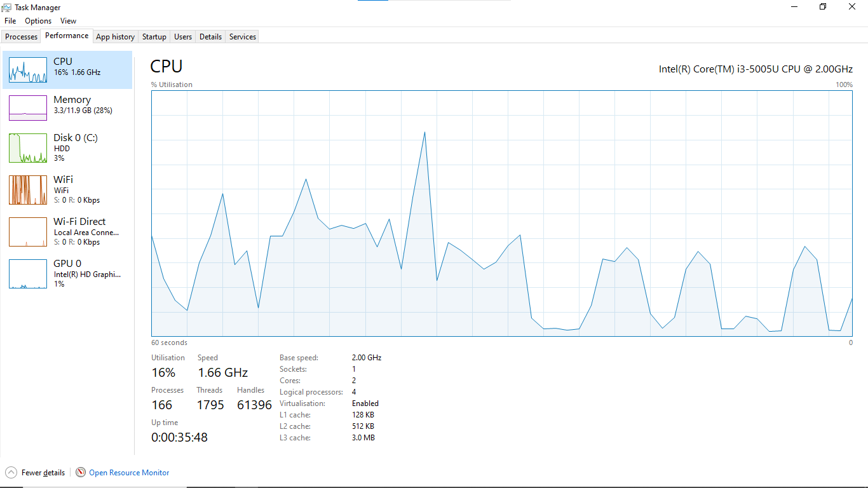Screen dimensions: 868x488
Task: Restore down the Task Manager window
Action: [823, 6]
